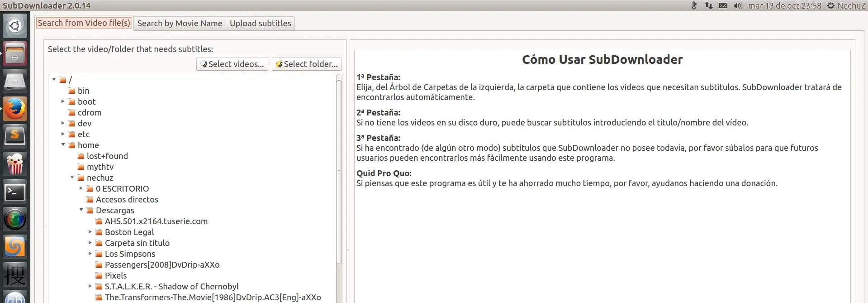Select the Los Simpsons row label
Viewport: 868px width, 303px height.
(x=130, y=254)
